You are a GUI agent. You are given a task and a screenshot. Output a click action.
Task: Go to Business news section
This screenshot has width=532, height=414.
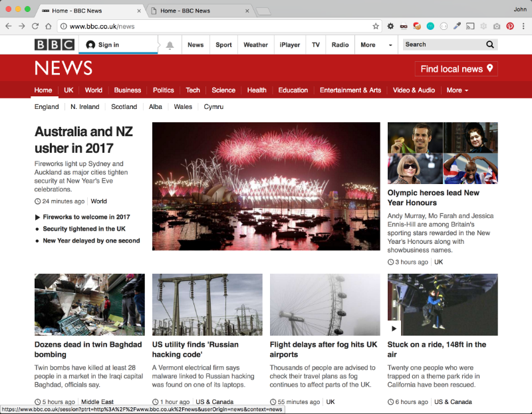127,90
